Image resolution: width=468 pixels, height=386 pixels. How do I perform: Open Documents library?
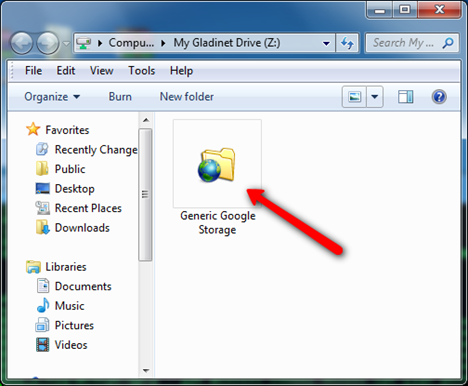[x=83, y=286]
